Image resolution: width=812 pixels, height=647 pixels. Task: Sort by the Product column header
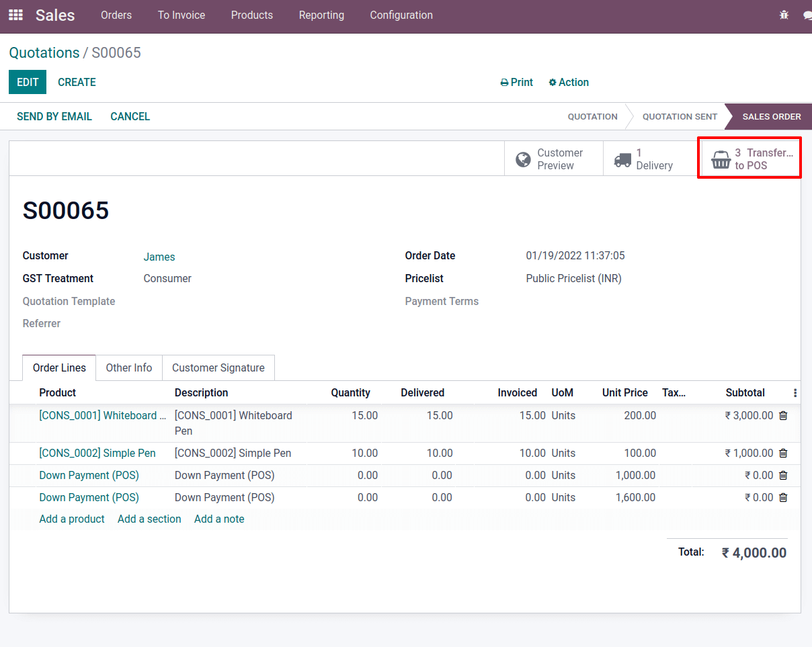pos(58,392)
